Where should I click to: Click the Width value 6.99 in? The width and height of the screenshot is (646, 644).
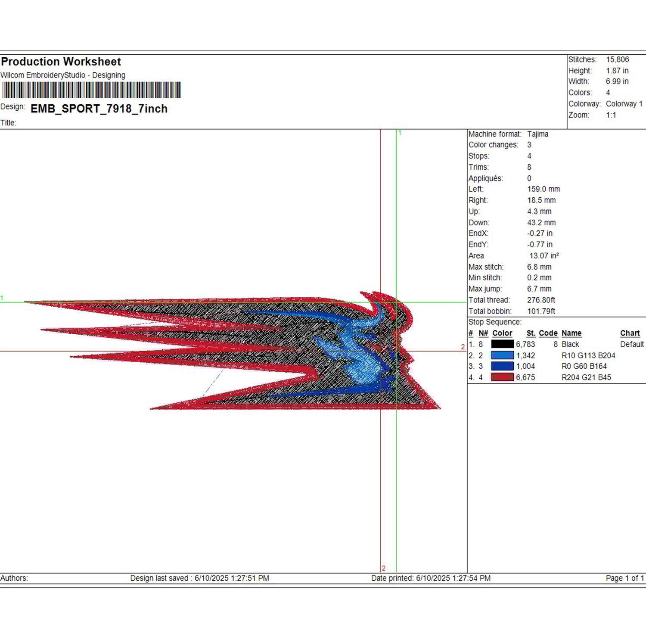(x=617, y=81)
